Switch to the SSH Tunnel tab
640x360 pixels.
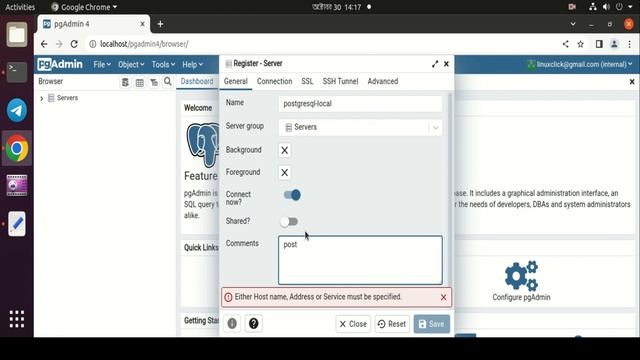click(340, 81)
